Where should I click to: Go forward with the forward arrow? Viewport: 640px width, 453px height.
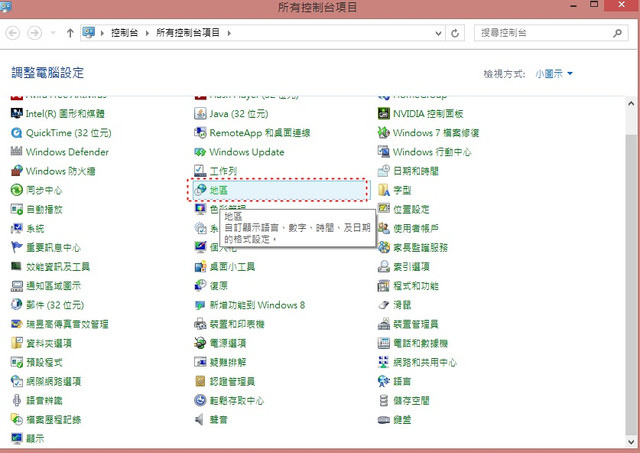click(35, 33)
